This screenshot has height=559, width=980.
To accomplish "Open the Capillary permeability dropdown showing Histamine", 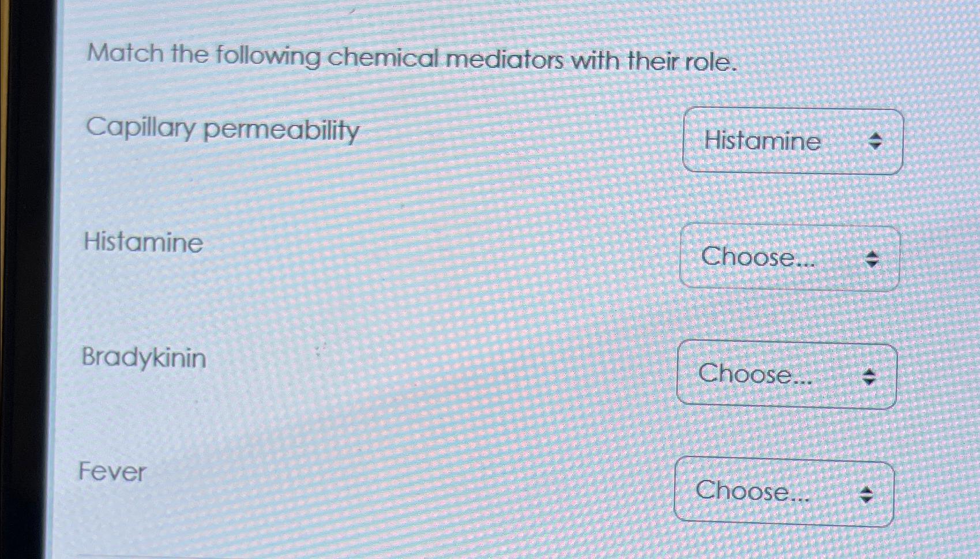I will click(x=793, y=141).
